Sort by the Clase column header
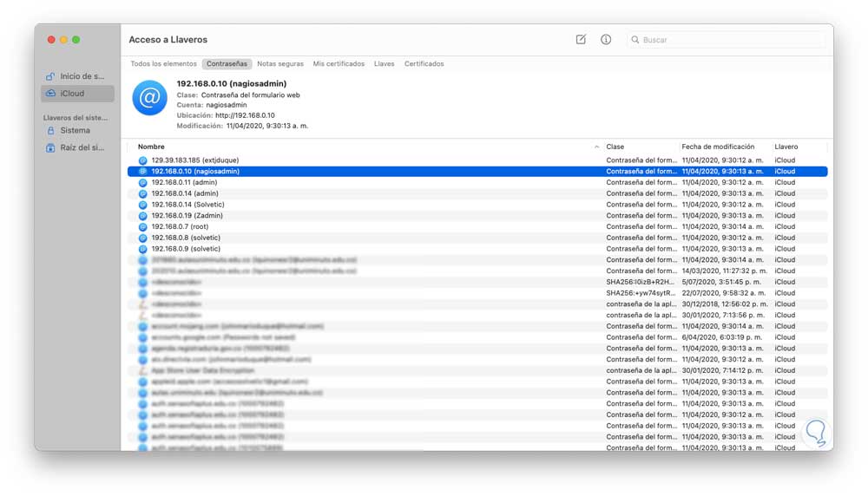 click(x=615, y=147)
